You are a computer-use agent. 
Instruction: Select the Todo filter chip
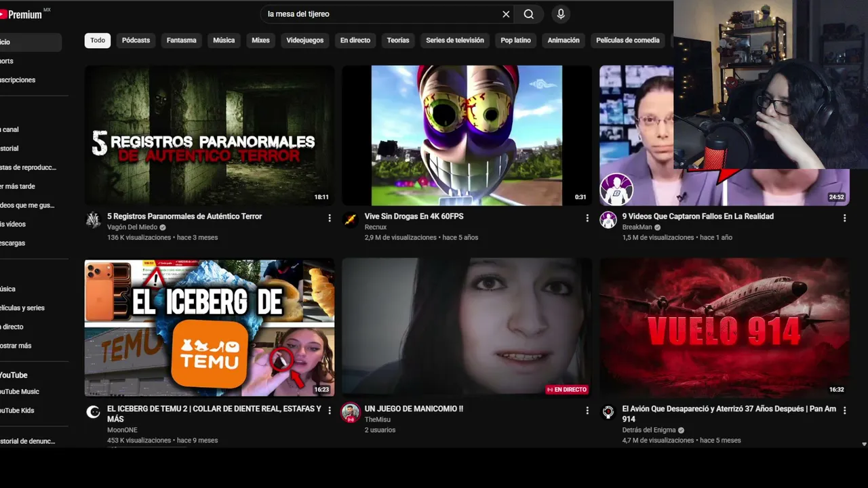coord(98,41)
